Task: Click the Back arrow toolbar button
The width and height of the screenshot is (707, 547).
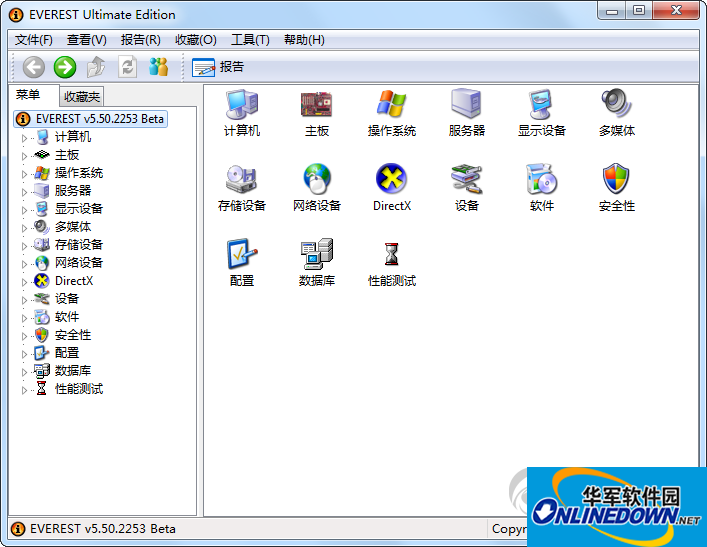Action: (x=34, y=68)
